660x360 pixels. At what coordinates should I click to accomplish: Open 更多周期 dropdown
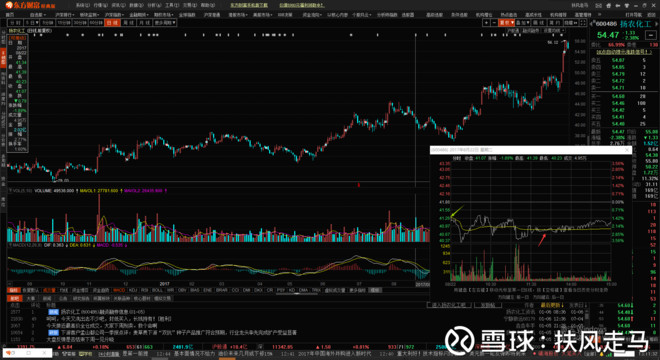click(165, 22)
